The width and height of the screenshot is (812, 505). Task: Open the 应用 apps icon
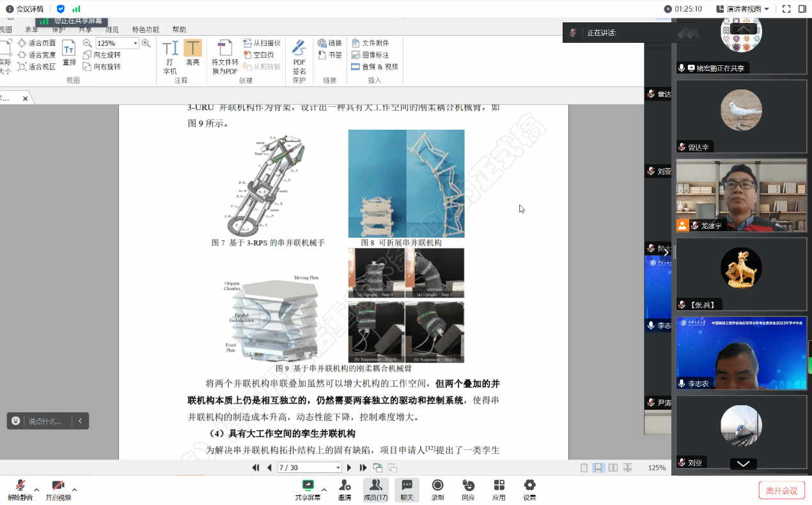499,489
